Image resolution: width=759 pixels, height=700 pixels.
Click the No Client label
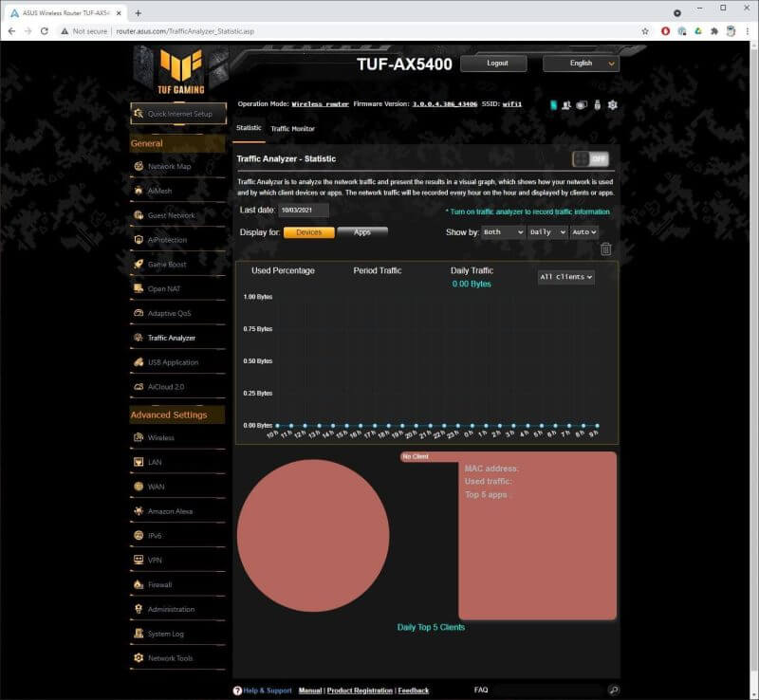(416, 456)
